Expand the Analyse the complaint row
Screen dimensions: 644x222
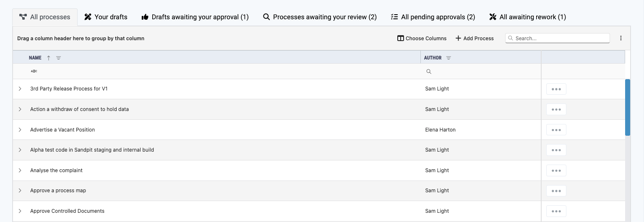pos(20,170)
